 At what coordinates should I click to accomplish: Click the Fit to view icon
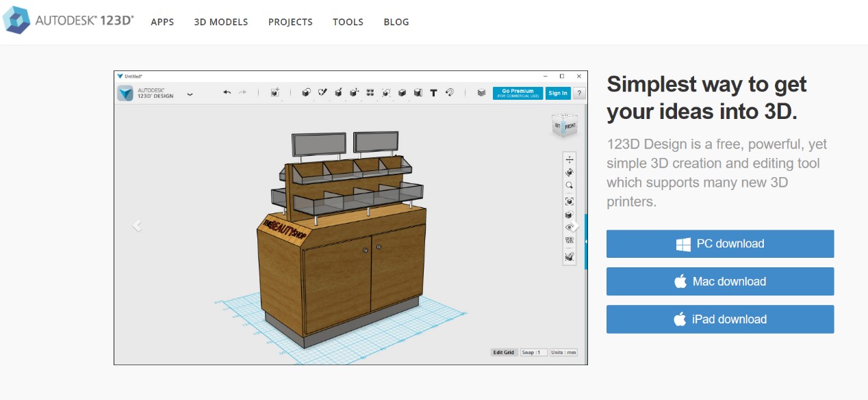point(569,201)
